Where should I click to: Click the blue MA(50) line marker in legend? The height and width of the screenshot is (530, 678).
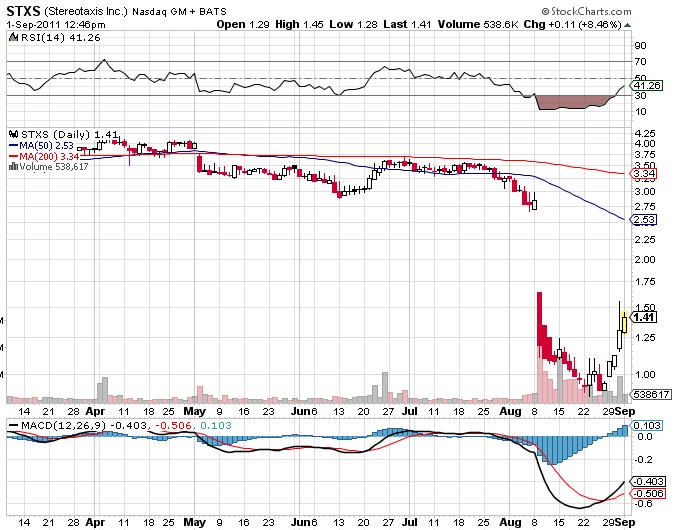pyautogui.click(x=13, y=146)
